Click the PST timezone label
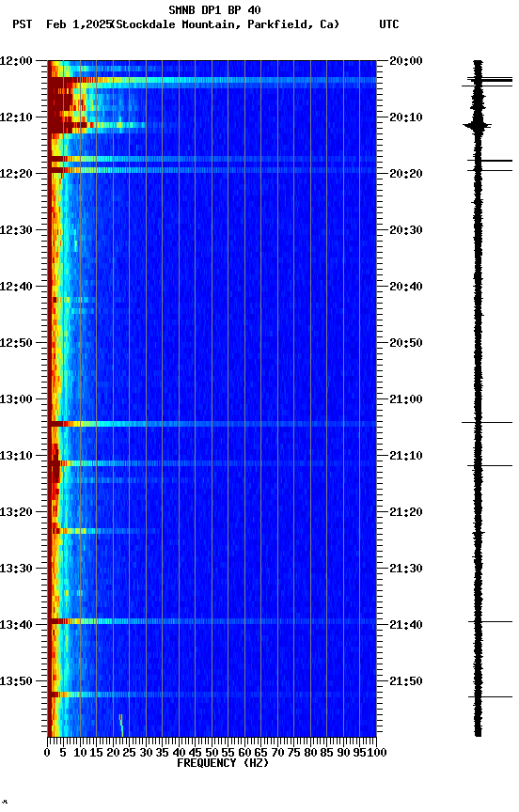The height and width of the screenshot is (812, 519). (x=23, y=24)
